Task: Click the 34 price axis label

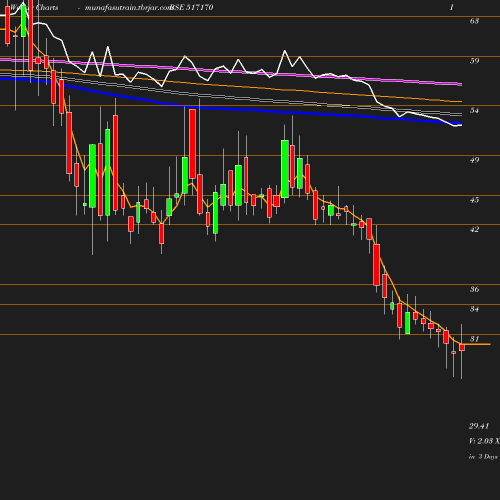Action: click(x=474, y=309)
